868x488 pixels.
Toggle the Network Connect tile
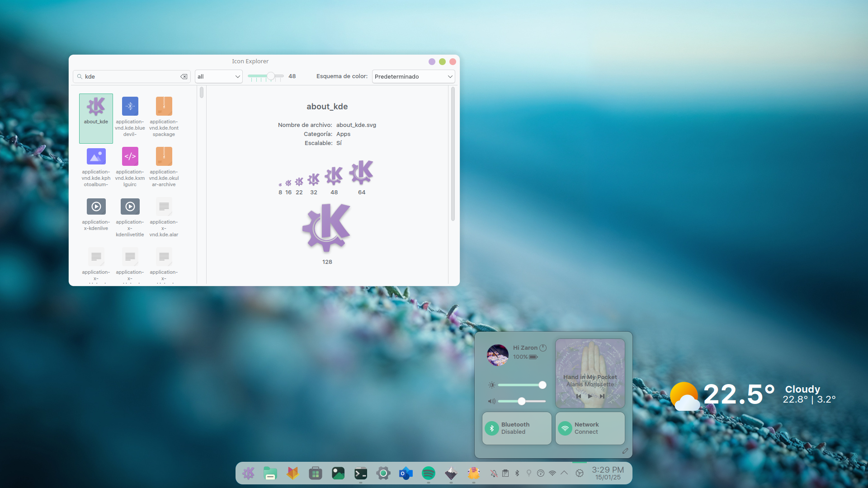click(x=590, y=428)
